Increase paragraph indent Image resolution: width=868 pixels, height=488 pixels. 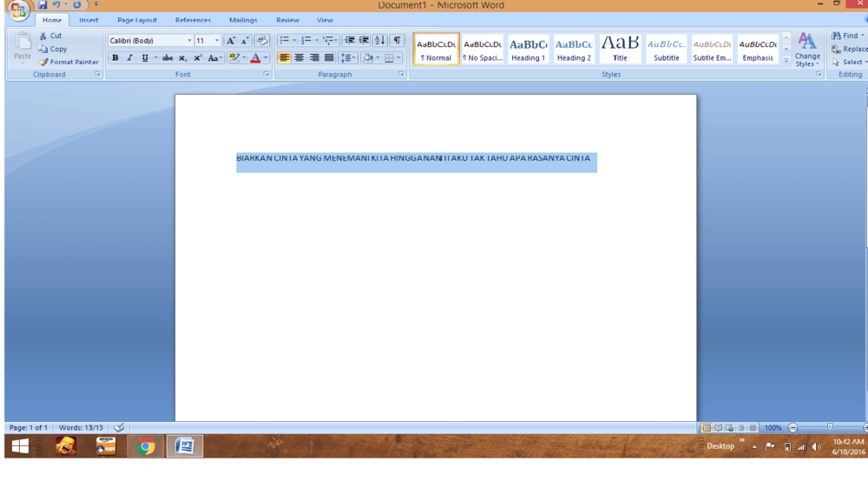[364, 40]
